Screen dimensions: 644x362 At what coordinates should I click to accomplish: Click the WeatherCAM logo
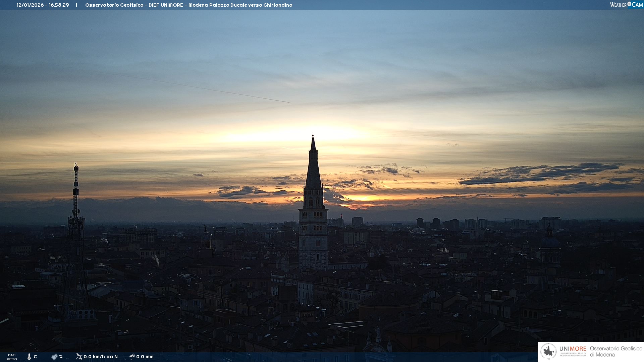pyautogui.click(x=626, y=5)
